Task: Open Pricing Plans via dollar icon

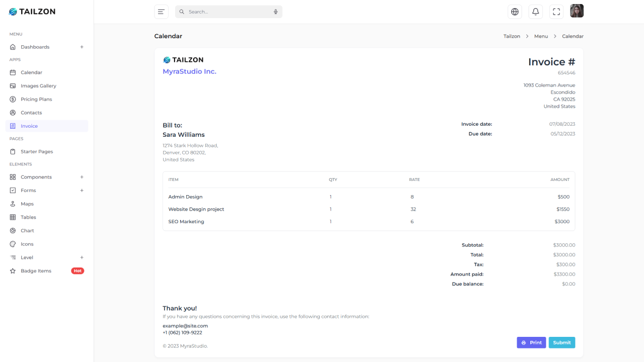Action: click(x=12, y=99)
